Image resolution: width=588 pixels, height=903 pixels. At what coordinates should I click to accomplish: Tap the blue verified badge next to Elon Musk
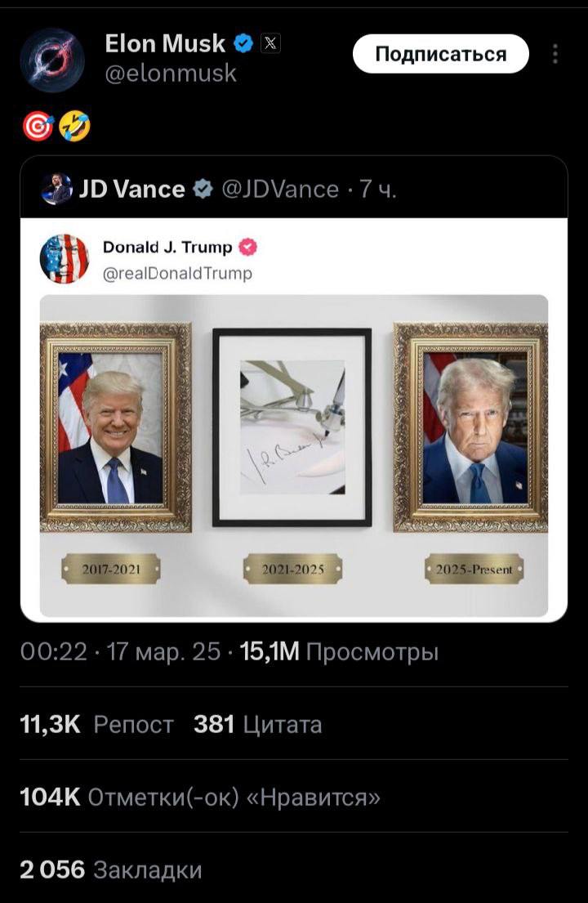243,43
